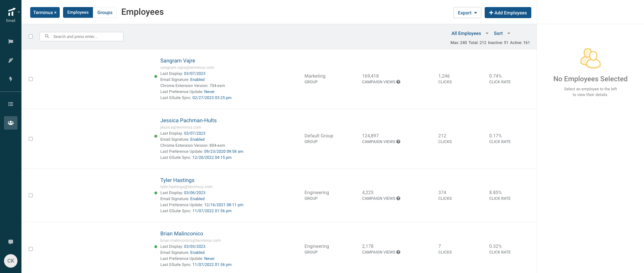Remove the Terminus filter tag

coord(55,13)
